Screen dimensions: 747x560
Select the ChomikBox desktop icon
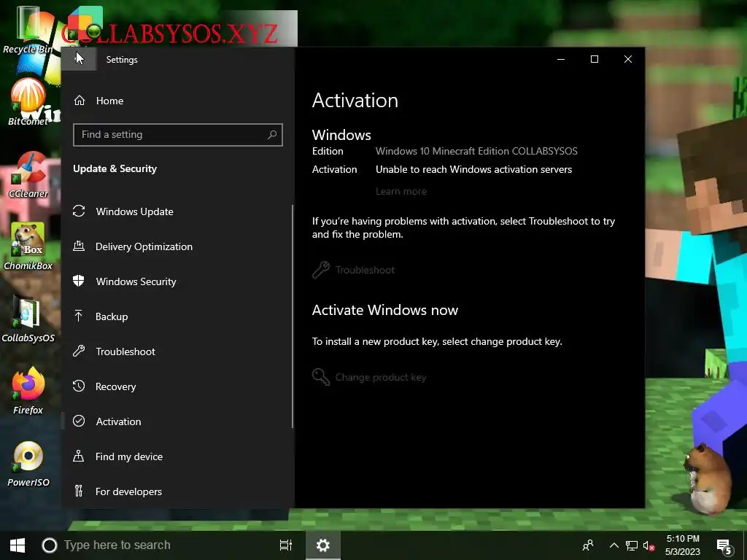28,246
